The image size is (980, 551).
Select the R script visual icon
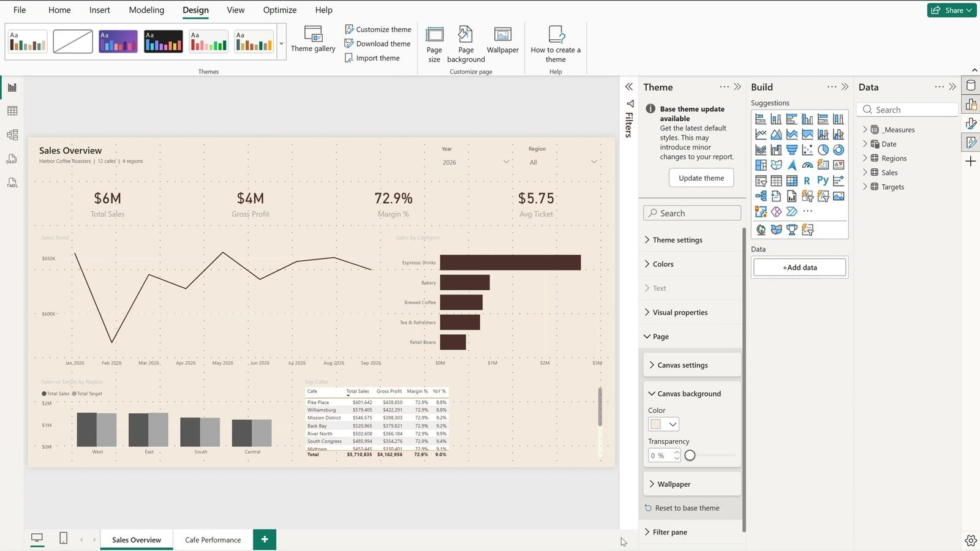click(x=807, y=181)
